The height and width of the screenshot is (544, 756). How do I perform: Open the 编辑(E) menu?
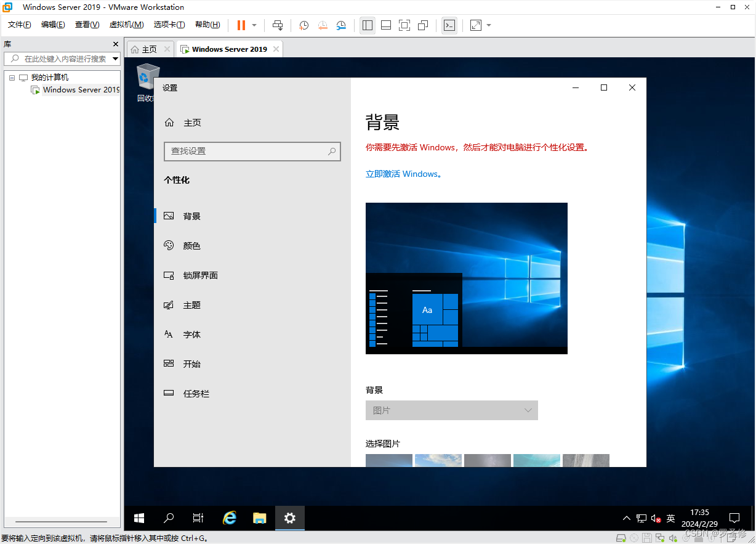coord(53,25)
